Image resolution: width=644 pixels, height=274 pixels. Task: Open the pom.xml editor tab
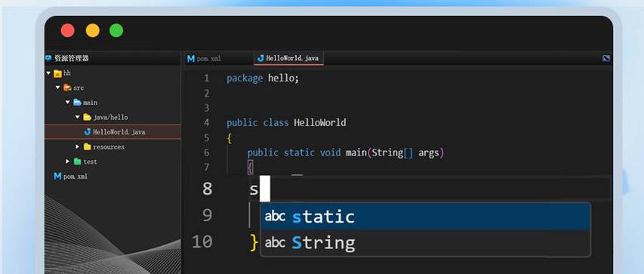click(x=204, y=59)
